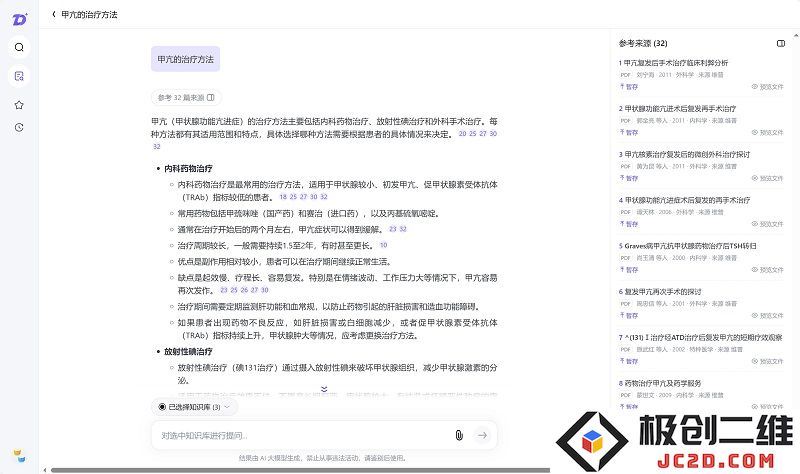Image resolution: width=800 pixels, height=474 pixels.
Task: Click 预览文件 for source 6 复发甲亢再次手术的探讨
Action: 767,315
